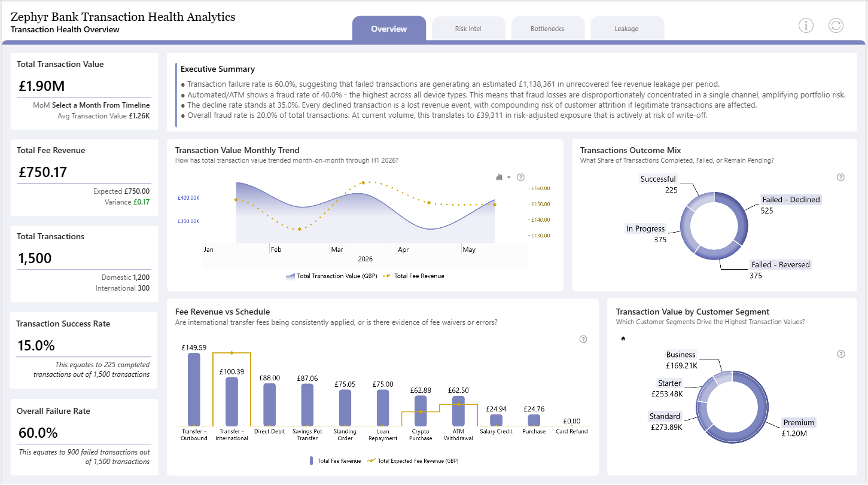Select the Direct Debit bar

tap(269, 404)
